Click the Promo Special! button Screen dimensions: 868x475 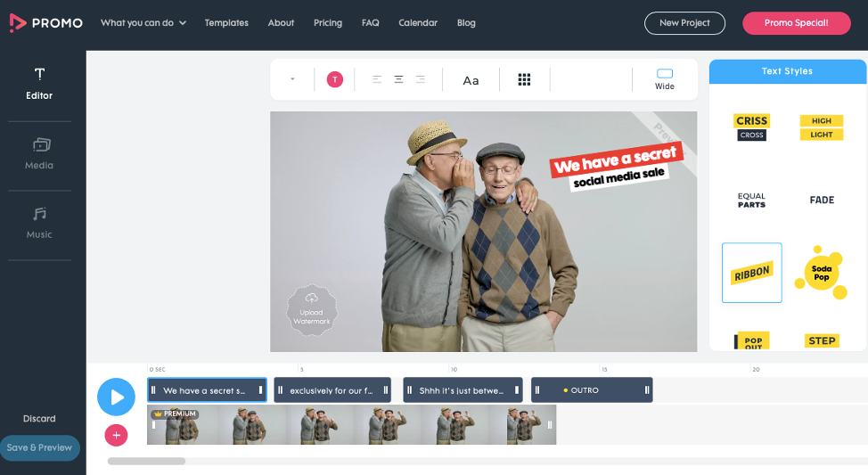click(x=796, y=22)
